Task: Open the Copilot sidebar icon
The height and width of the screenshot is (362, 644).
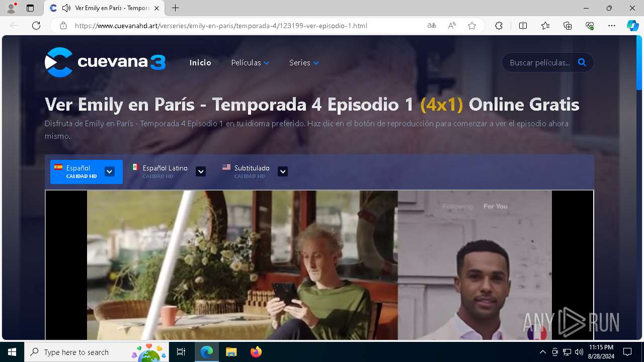Action: pos(632,26)
